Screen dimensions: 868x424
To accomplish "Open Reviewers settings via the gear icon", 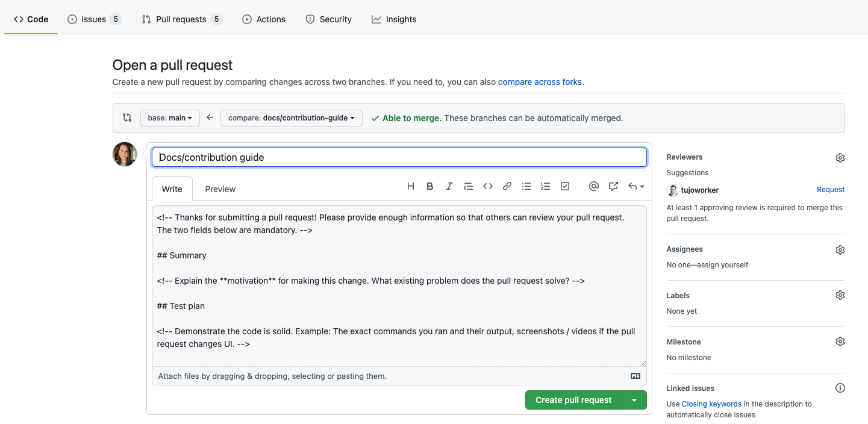I will [x=840, y=157].
